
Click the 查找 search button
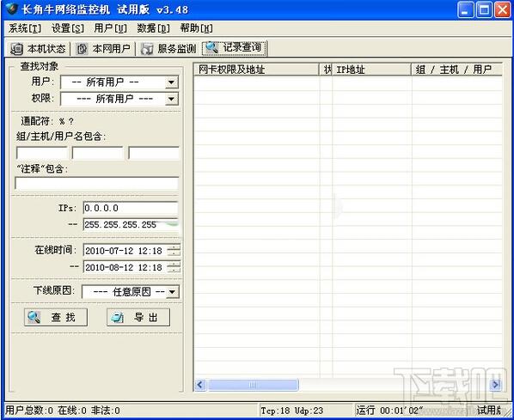pos(56,317)
